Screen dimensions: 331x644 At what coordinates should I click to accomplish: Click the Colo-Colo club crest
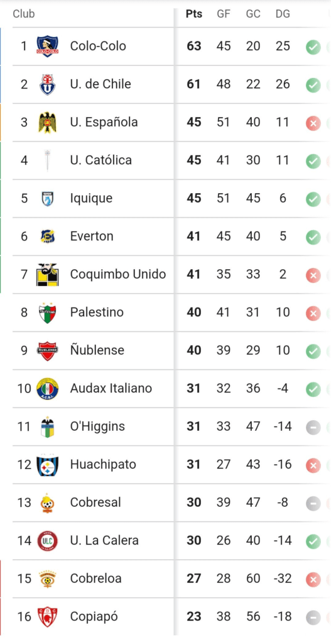tap(47, 46)
